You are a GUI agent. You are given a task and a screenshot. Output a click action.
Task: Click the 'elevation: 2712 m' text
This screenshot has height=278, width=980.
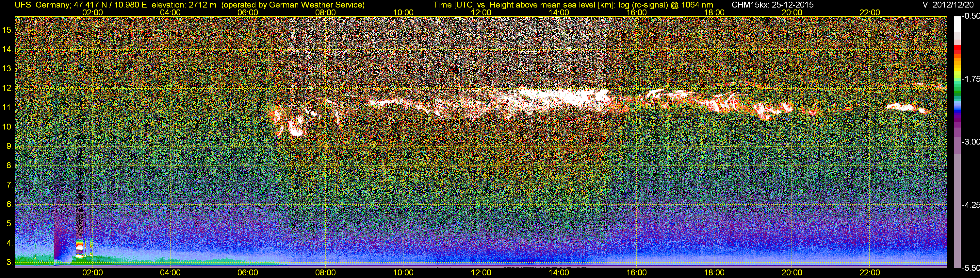point(184,5)
